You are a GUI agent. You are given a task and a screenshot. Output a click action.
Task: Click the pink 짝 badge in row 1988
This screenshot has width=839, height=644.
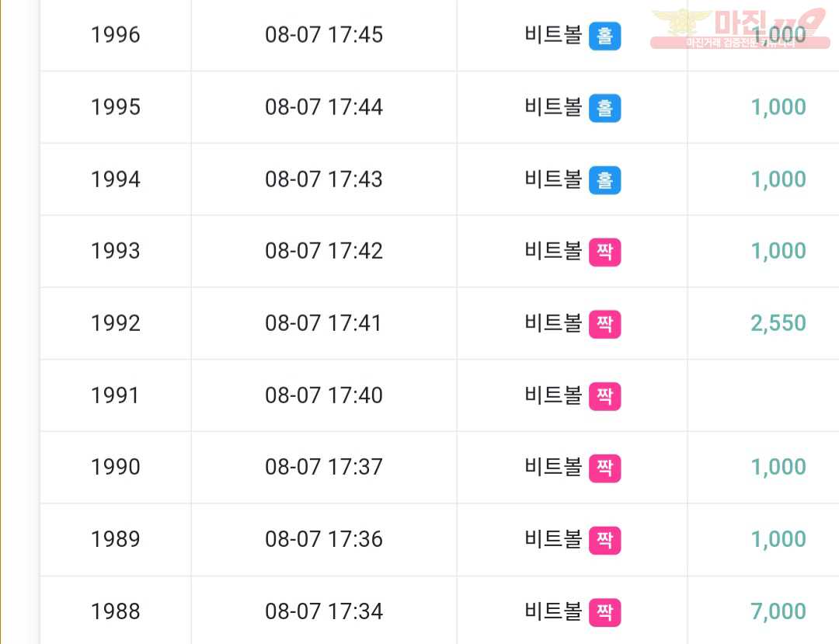(x=604, y=612)
